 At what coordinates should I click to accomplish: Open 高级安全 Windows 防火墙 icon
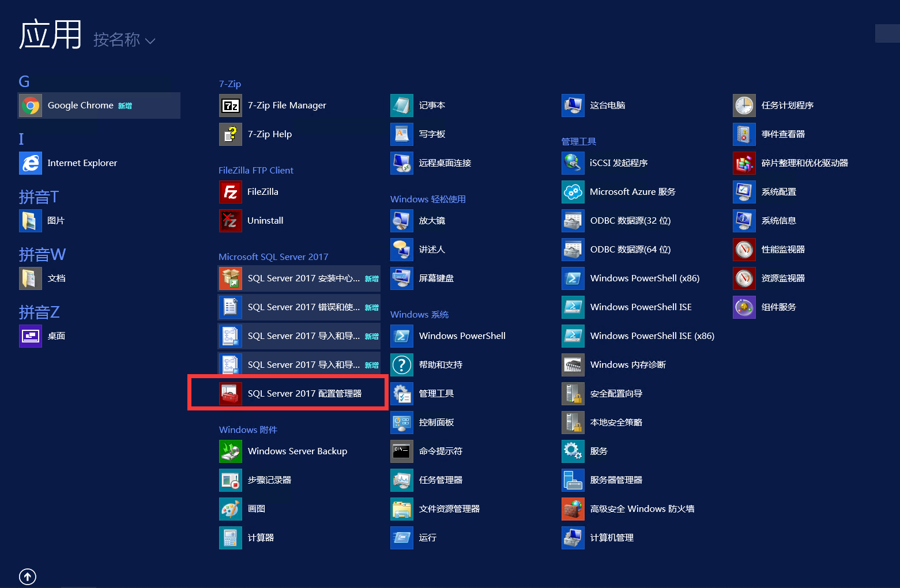pos(573,509)
